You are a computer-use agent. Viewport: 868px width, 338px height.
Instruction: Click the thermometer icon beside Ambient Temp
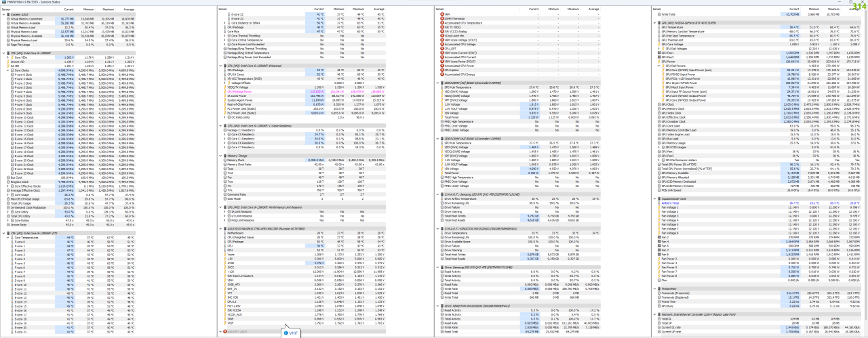click(x=658, y=202)
